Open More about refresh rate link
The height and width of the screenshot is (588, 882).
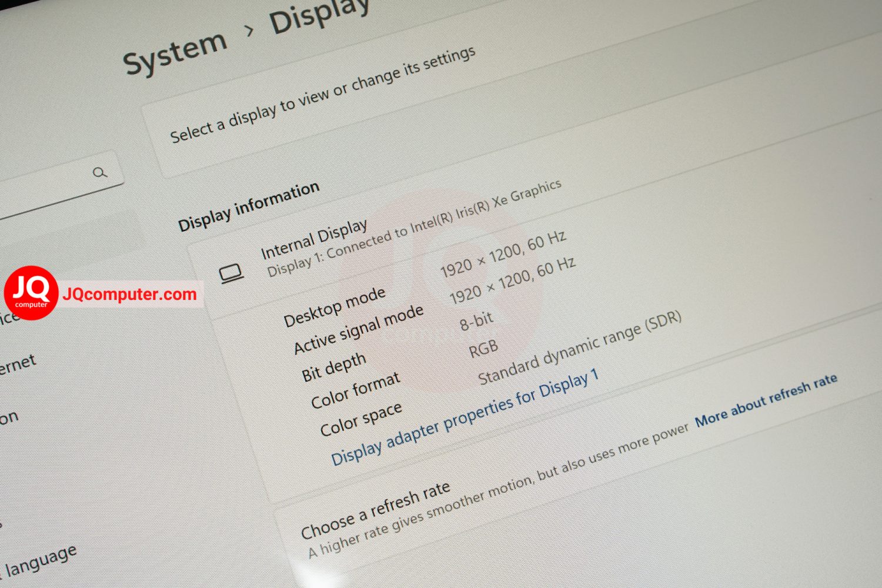pyautogui.click(x=766, y=400)
